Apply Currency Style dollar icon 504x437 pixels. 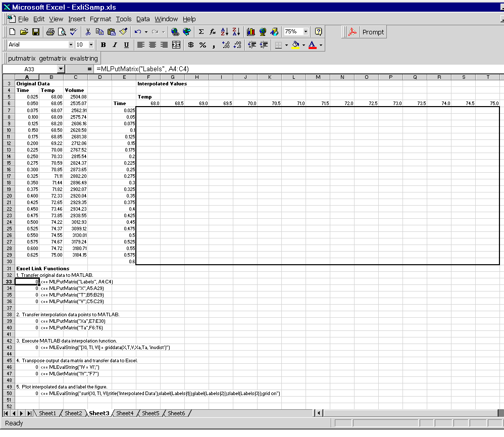[191, 45]
